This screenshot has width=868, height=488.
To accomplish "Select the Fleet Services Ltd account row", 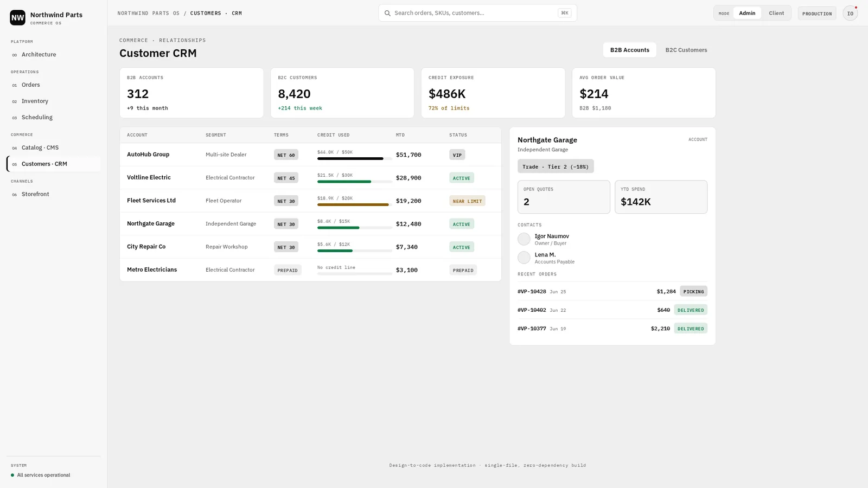I will [x=310, y=201].
